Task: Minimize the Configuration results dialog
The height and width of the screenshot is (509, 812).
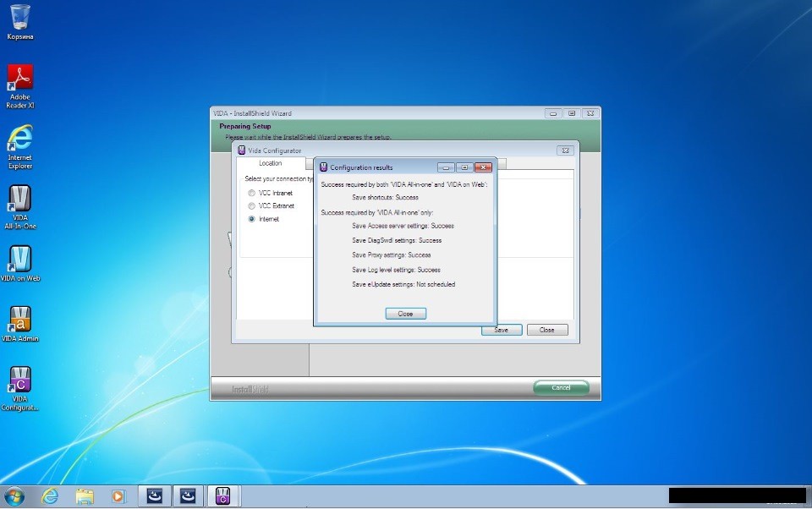Action: pyautogui.click(x=446, y=167)
